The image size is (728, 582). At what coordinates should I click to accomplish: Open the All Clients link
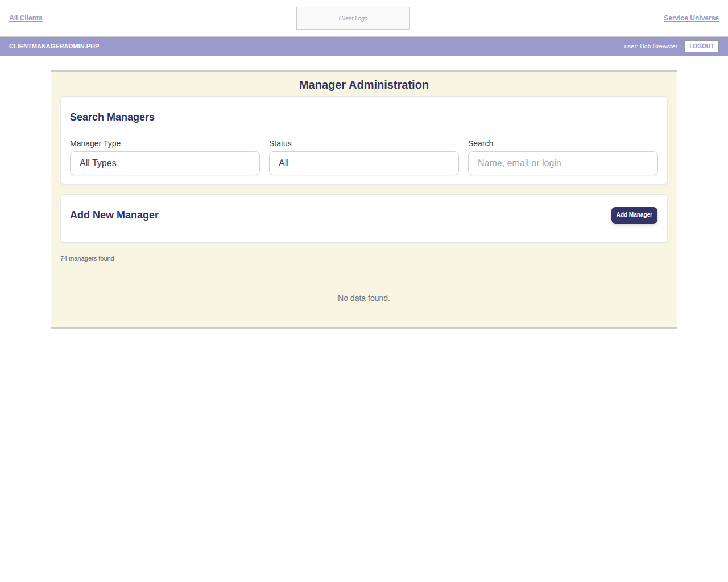[x=26, y=18]
